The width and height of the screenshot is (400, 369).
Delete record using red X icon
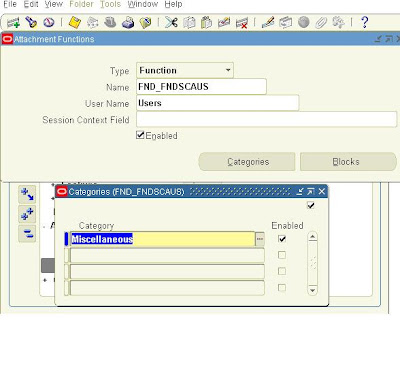pos(242,23)
